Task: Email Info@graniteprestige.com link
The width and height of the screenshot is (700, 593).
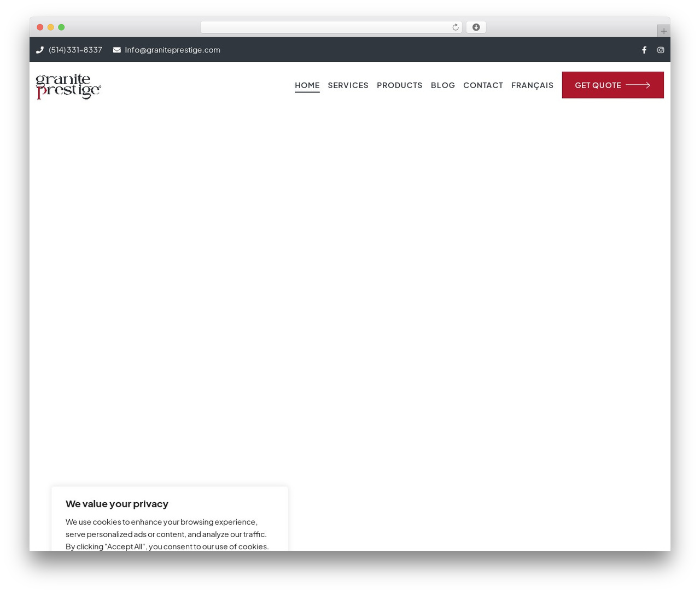Action: coord(173,50)
